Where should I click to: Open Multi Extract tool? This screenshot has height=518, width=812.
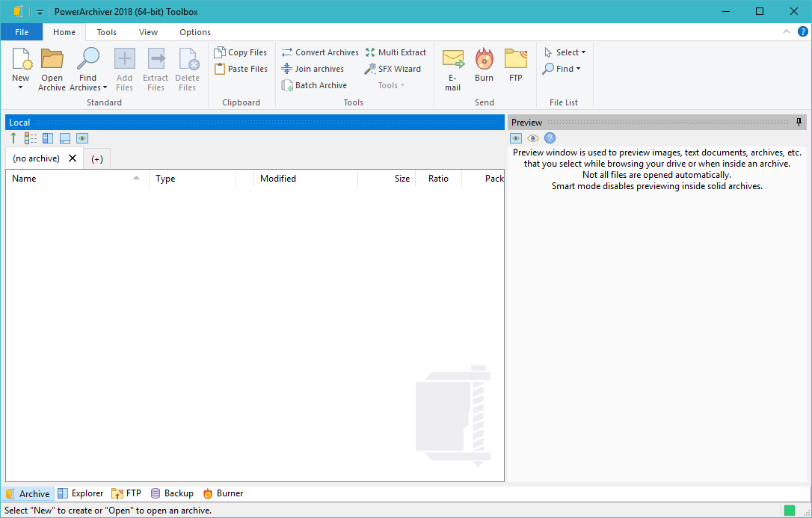point(396,52)
